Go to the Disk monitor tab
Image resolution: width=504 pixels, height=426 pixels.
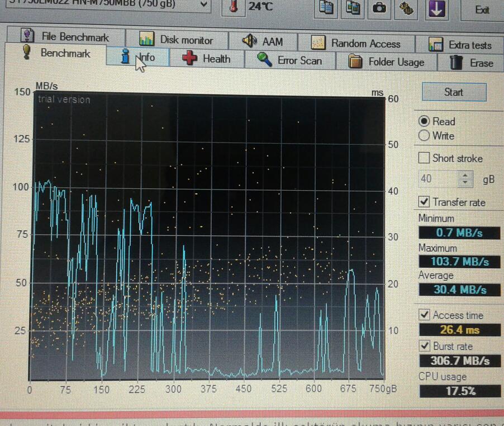177,40
